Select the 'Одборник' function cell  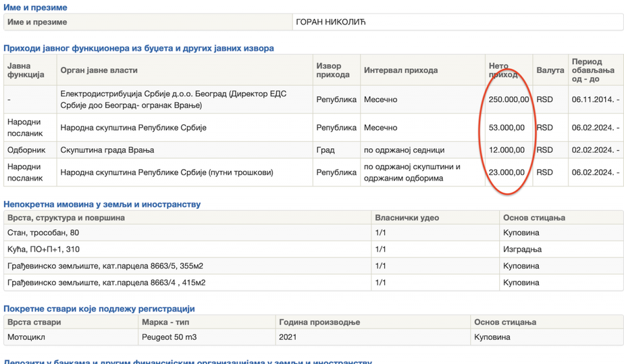point(31,150)
